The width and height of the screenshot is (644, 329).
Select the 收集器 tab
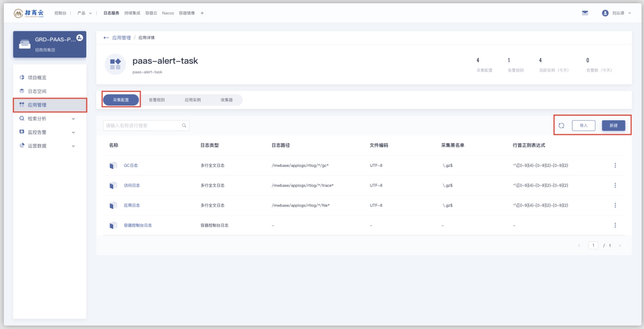click(x=227, y=100)
